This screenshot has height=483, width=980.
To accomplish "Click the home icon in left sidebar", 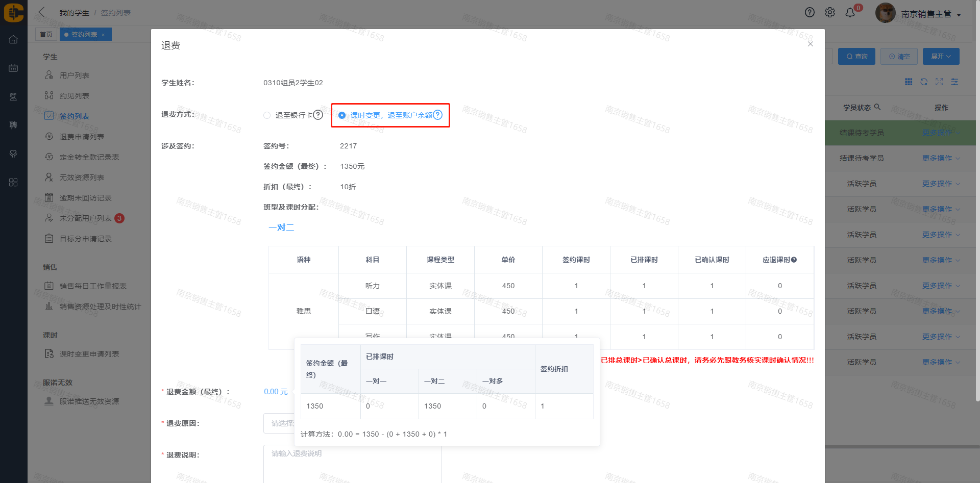I will click(x=13, y=40).
